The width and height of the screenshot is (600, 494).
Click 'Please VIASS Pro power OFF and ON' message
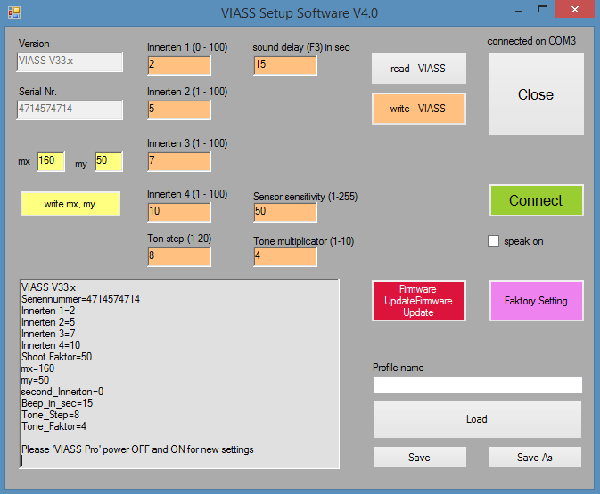pyautogui.click(x=137, y=449)
